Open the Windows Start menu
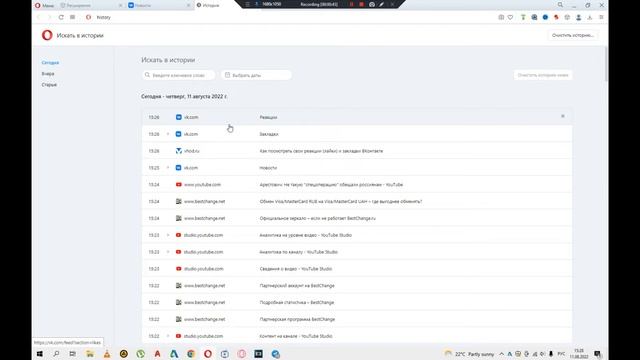This screenshot has width=640, height=360. pos(40,354)
